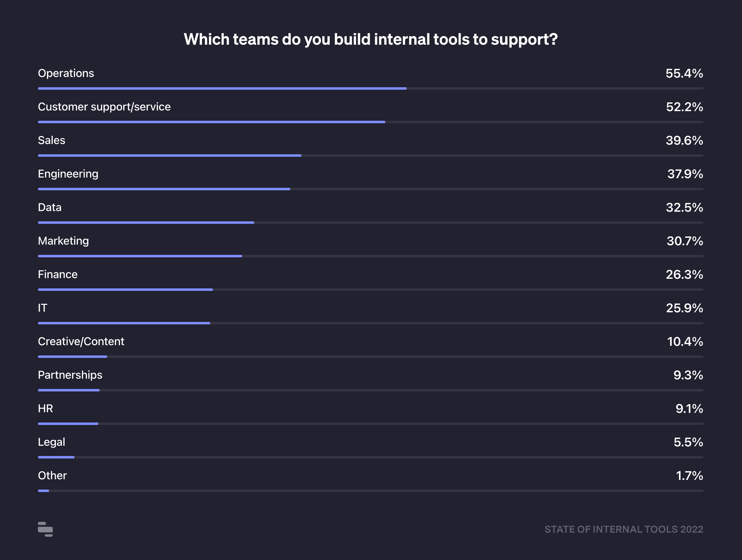Click the Engineering label
The width and height of the screenshot is (742, 560).
[x=68, y=174]
